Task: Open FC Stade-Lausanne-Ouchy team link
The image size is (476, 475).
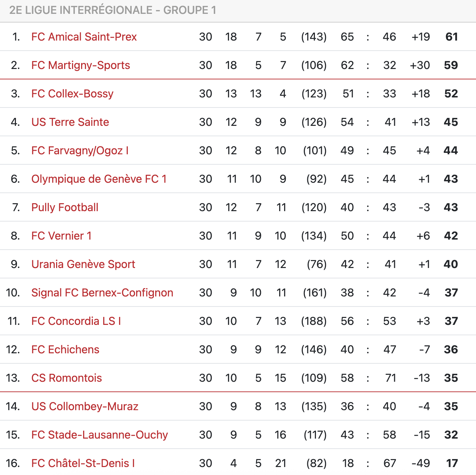Action: [99, 435]
